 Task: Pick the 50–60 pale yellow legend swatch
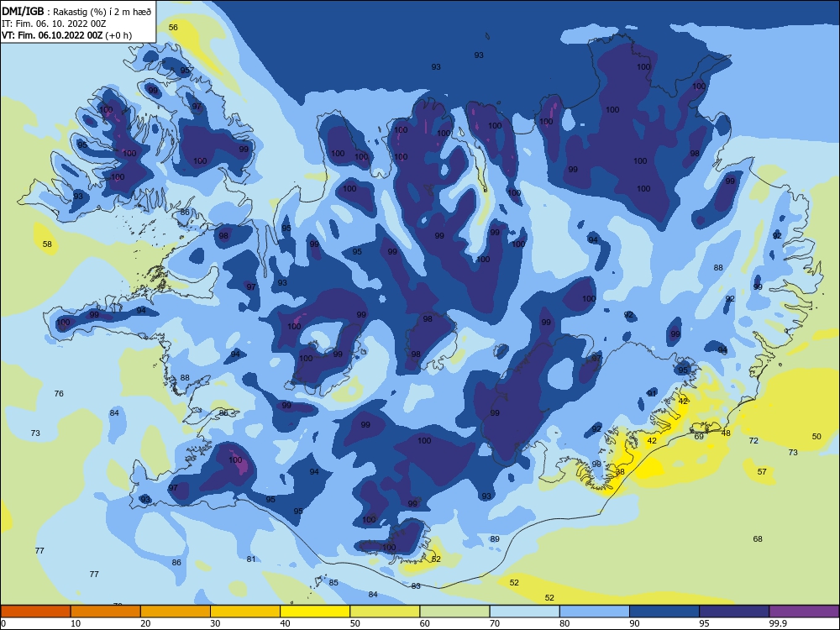pyautogui.click(x=385, y=612)
